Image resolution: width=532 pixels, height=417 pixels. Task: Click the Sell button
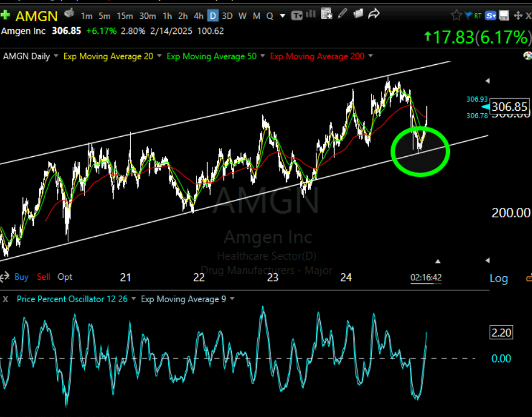coord(44,277)
